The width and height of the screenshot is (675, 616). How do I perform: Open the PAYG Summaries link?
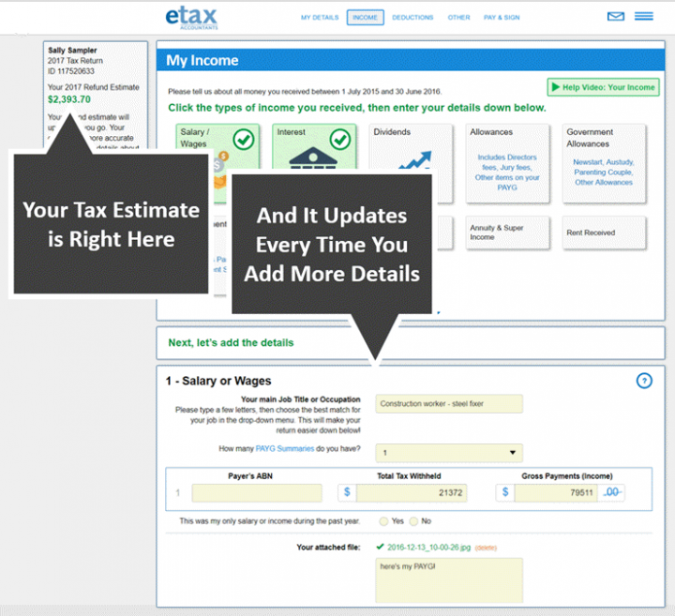(x=285, y=448)
